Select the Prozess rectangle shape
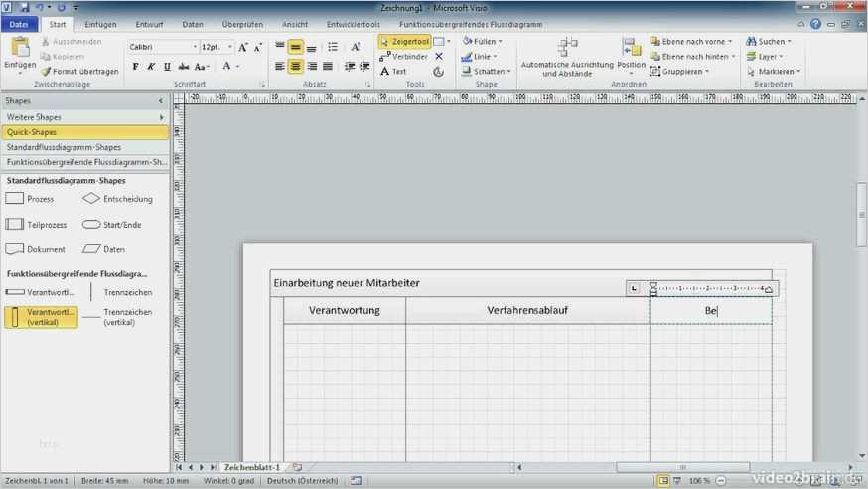The width and height of the screenshot is (868, 489). (30, 199)
